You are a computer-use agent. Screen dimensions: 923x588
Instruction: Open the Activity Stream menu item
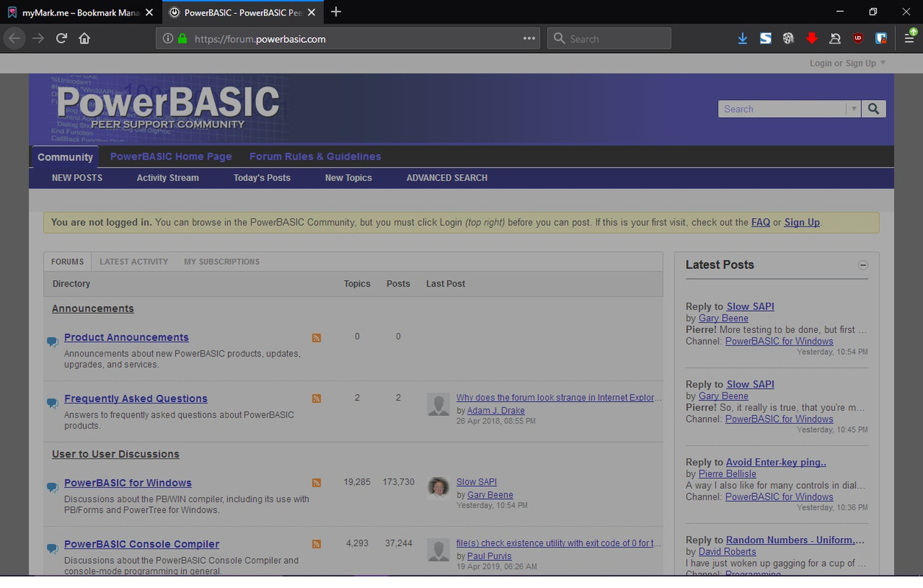[x=168, y=178]
